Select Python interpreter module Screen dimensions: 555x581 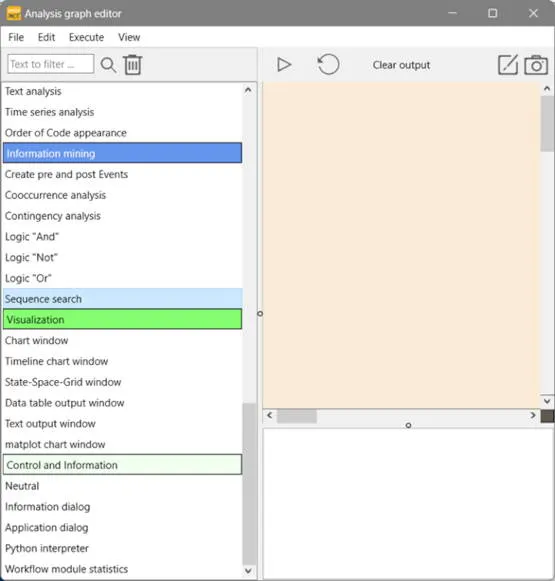pos(123,548)
